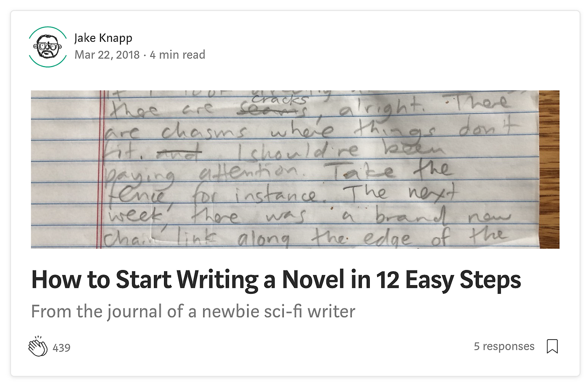Image resolution: width=588 pixels, height=386 pixels.
Task: Click the Mar 22, 2018 publish date
Action: (107, 55)
